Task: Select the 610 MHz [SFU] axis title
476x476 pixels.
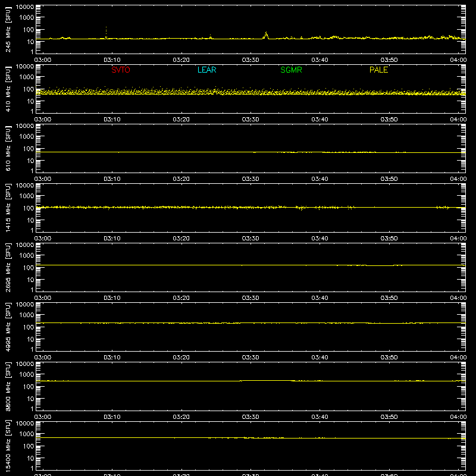Action: [8, 148]
